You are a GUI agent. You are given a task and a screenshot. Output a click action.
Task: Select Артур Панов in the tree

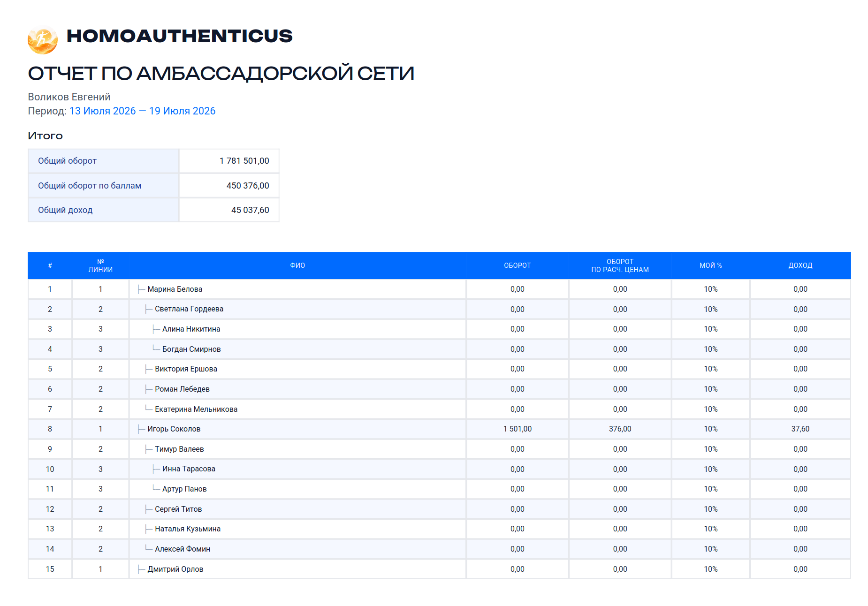[184, 489]
